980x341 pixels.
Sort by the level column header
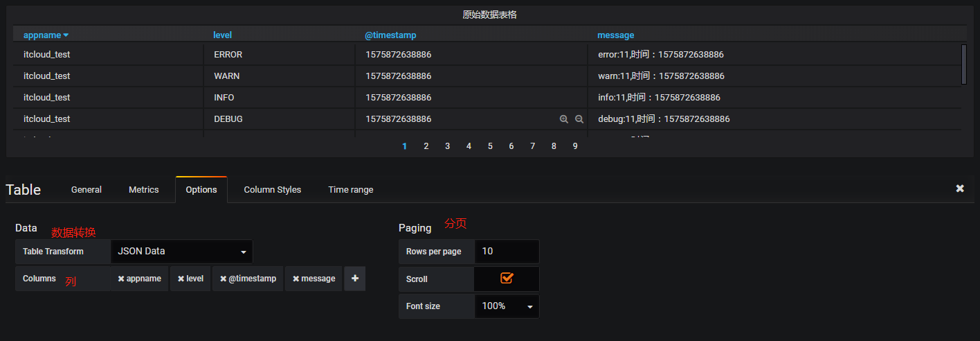(x=223, y=35)
